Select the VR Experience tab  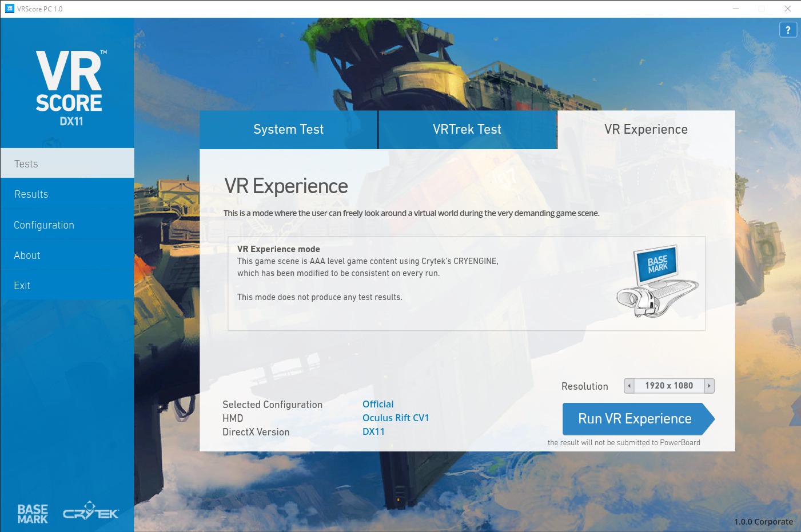coord(645,130)
